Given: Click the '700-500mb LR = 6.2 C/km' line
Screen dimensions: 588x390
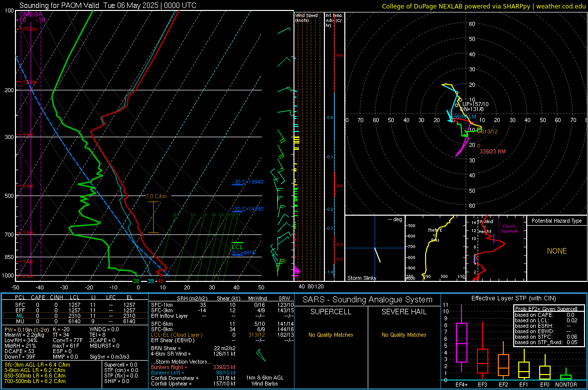Looking at the screenshot, I should coord(35,381).
